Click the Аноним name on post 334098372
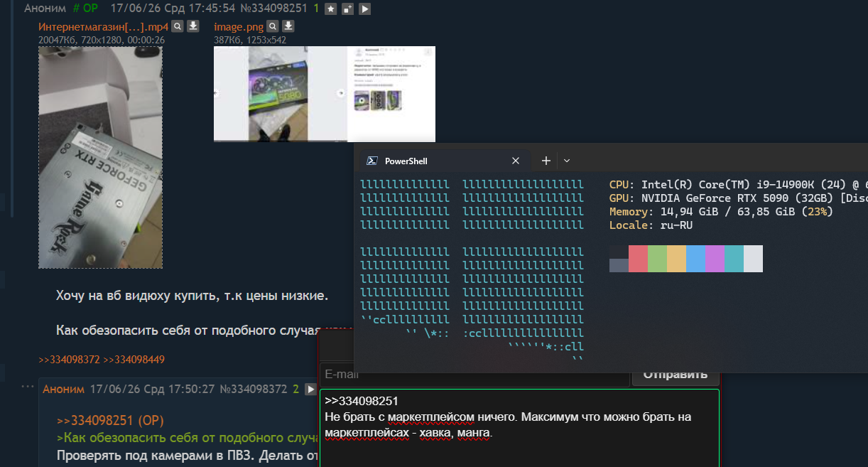 (x=63, y=390)
